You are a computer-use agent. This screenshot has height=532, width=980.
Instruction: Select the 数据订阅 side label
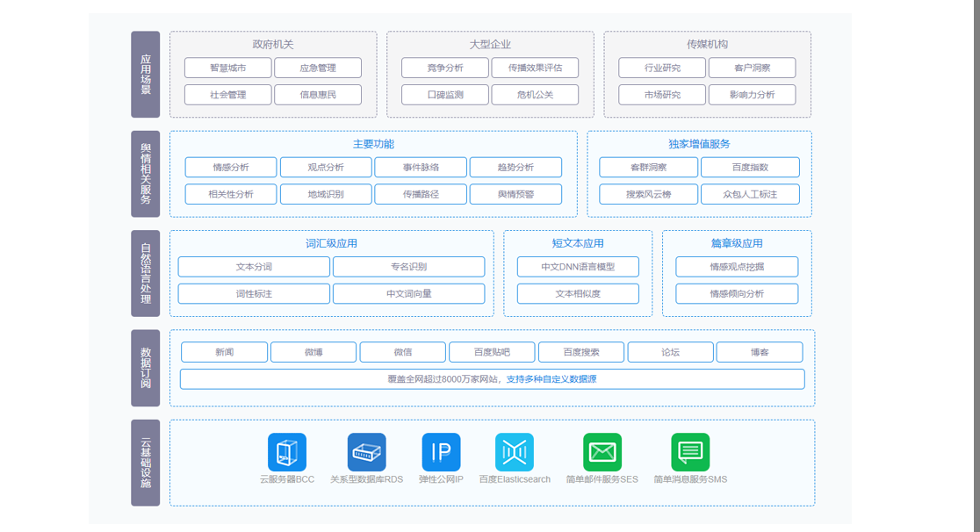(x=146, y=368)
